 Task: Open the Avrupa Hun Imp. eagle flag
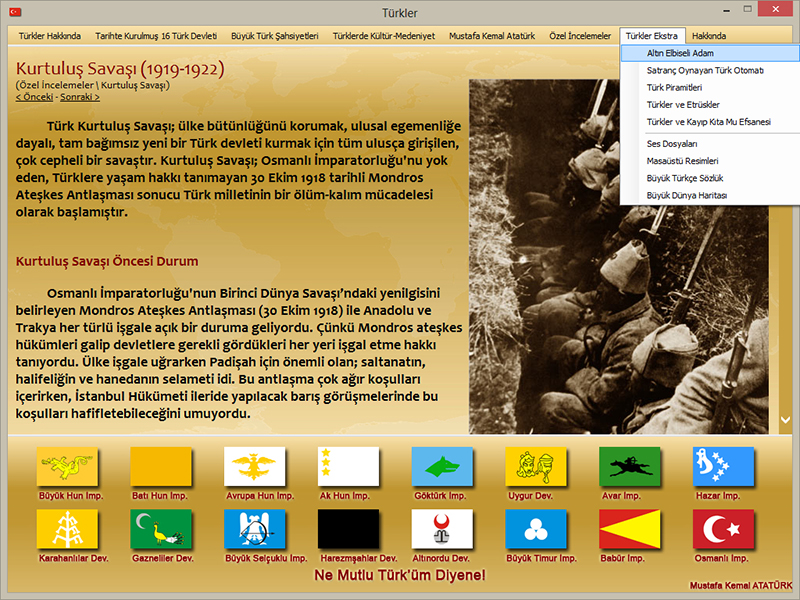(255, 466)
